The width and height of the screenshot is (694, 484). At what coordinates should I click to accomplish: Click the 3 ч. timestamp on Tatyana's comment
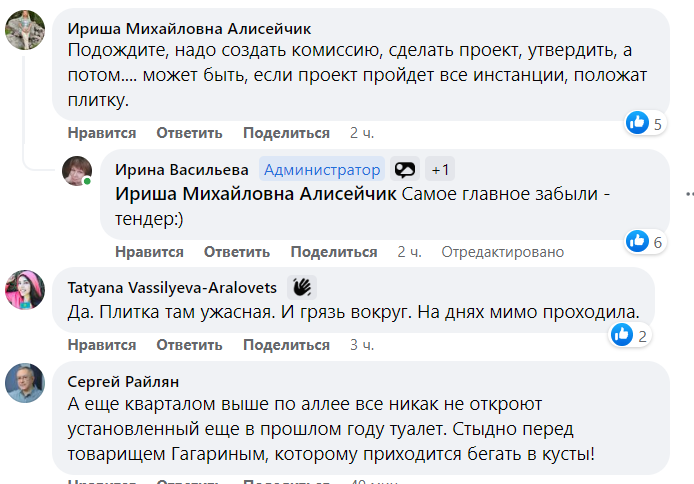pos(362,345)
